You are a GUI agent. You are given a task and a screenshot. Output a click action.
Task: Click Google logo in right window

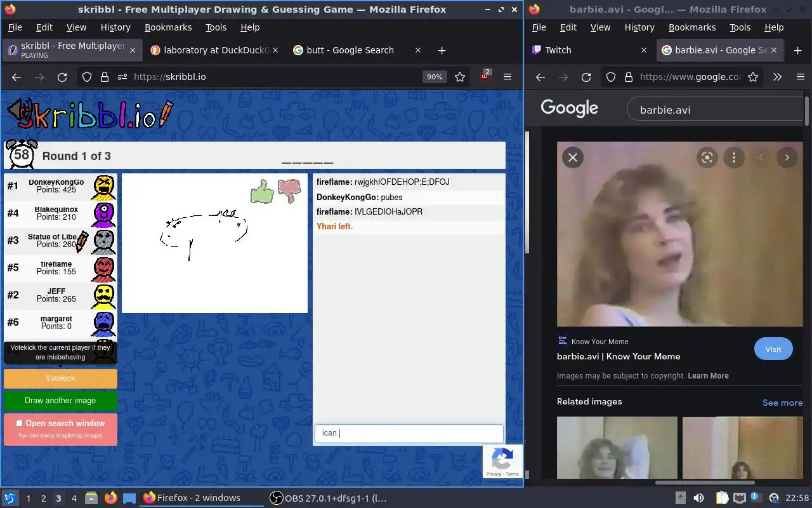coord(569,109)
